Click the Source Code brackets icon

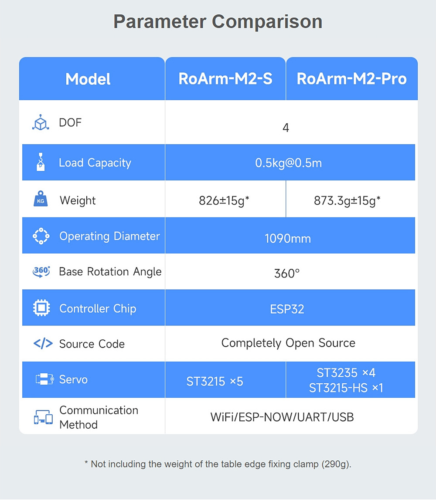43,344
